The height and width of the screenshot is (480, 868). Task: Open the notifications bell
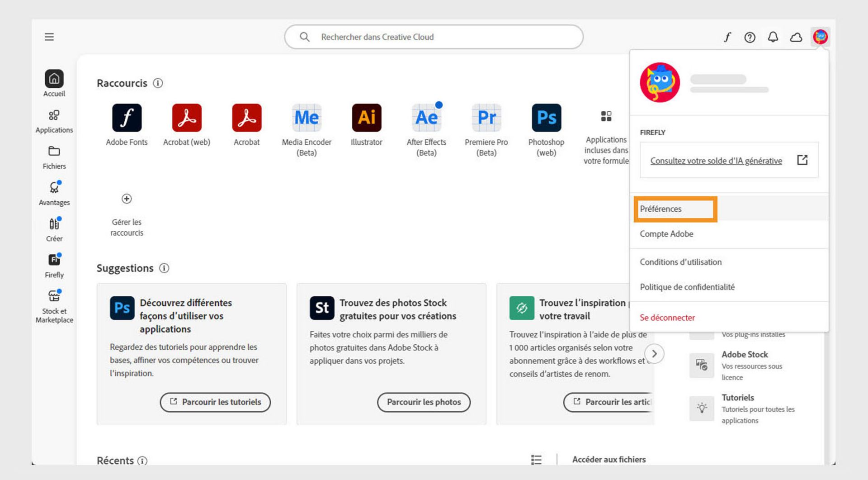pyautogui.click(x=773, y=37)
